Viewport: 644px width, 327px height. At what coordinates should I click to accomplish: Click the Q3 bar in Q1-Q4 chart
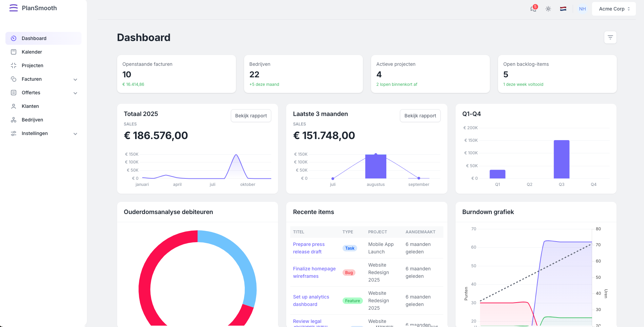[562, 159]
